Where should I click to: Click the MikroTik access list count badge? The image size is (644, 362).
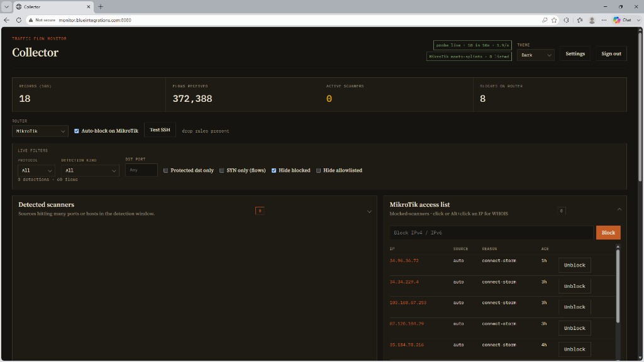[x=562, y=211]
